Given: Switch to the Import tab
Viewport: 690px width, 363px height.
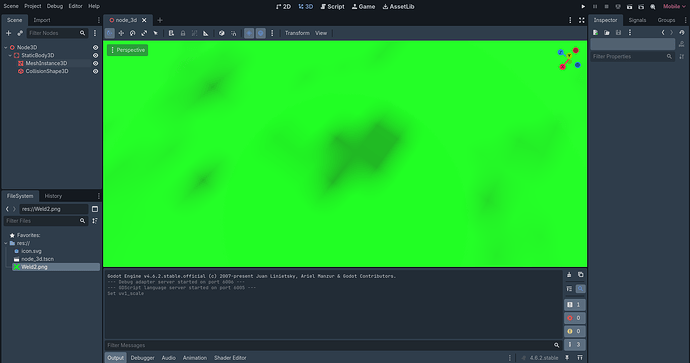Looking at the screenshot, I should [x=42, y=20].
